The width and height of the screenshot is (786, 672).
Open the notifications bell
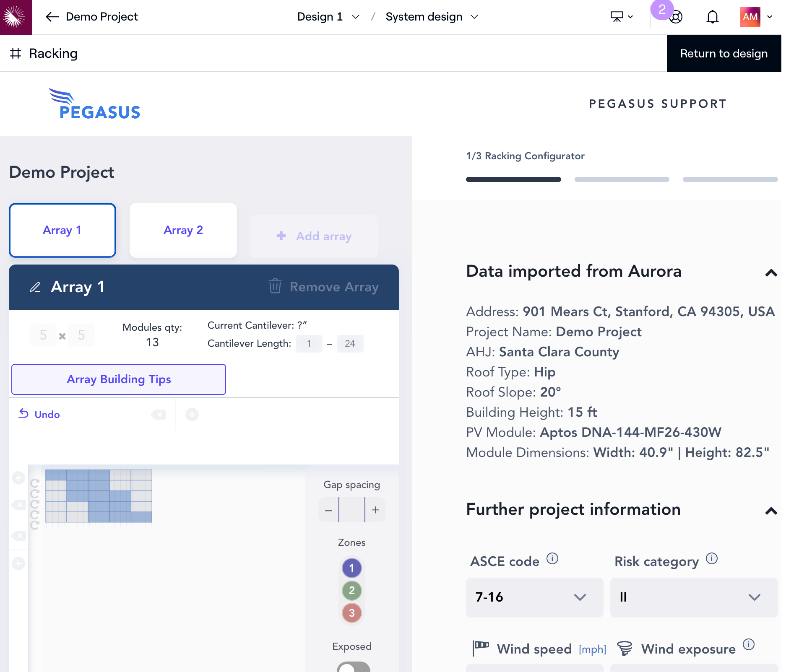click(712, 17)
